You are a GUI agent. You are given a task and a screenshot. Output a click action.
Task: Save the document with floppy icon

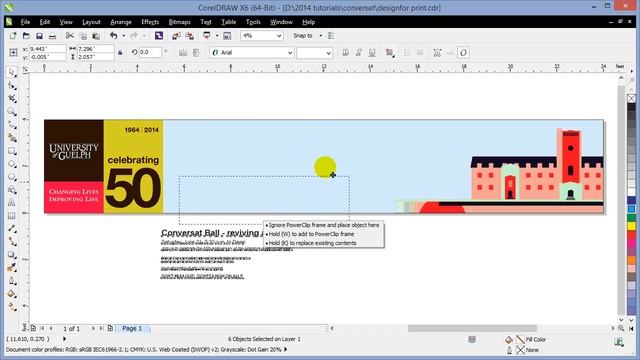(39, 36)
